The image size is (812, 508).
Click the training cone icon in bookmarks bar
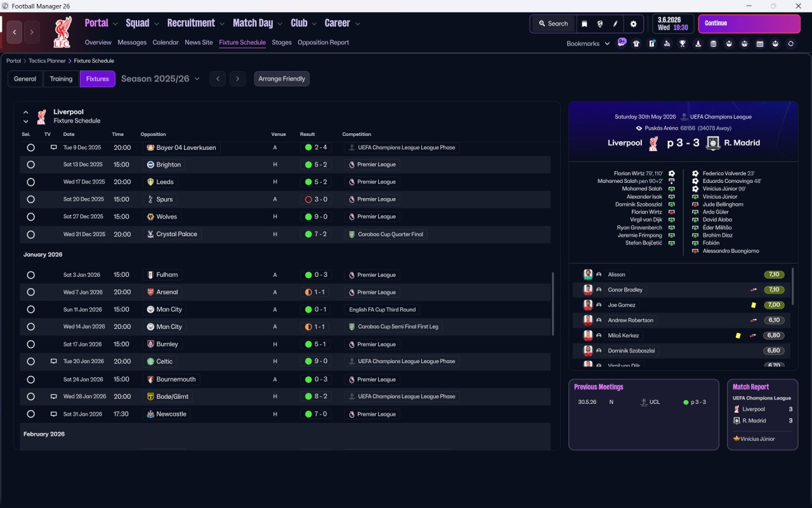click(x=698, y=44)
